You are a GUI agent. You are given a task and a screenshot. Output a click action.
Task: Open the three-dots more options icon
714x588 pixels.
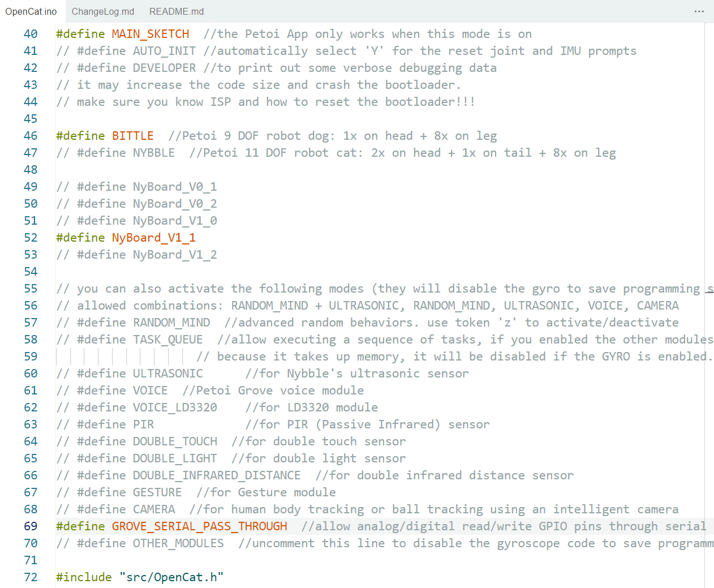699,11
